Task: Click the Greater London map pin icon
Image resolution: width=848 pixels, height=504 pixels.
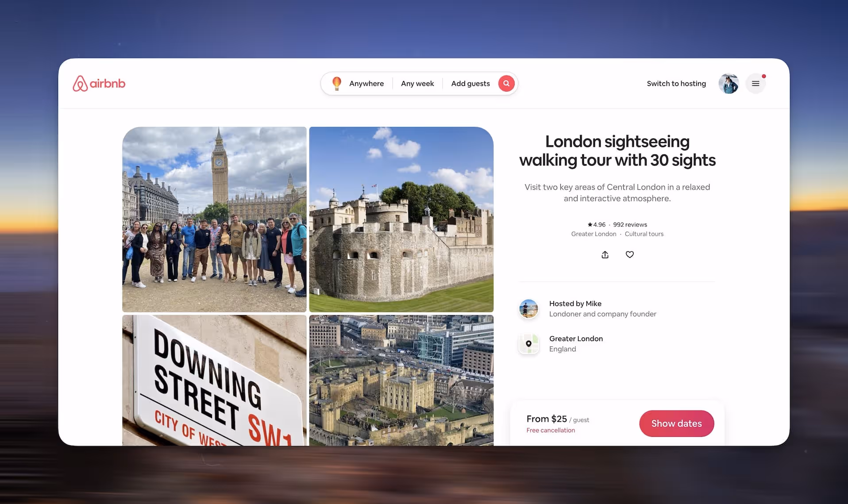Action: click(x=528, y=344)
